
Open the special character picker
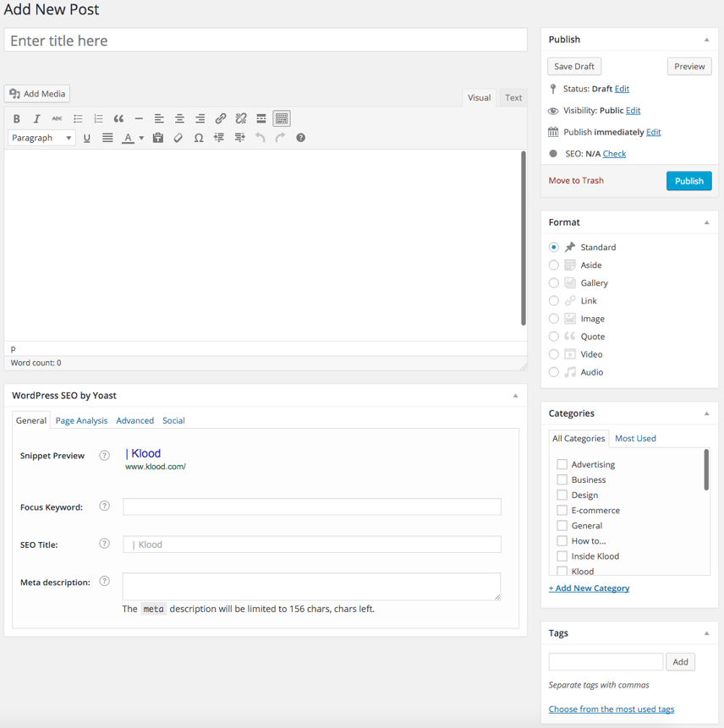(198, 137)
